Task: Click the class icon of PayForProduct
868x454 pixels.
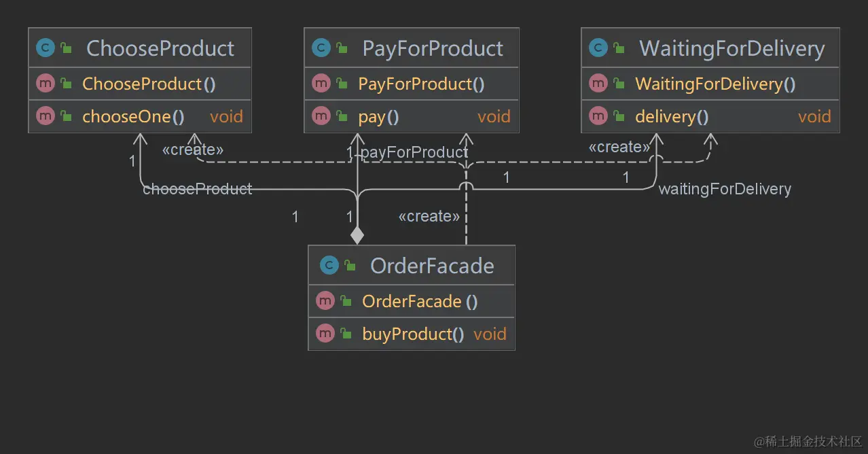Action: (x=320, y=48)
